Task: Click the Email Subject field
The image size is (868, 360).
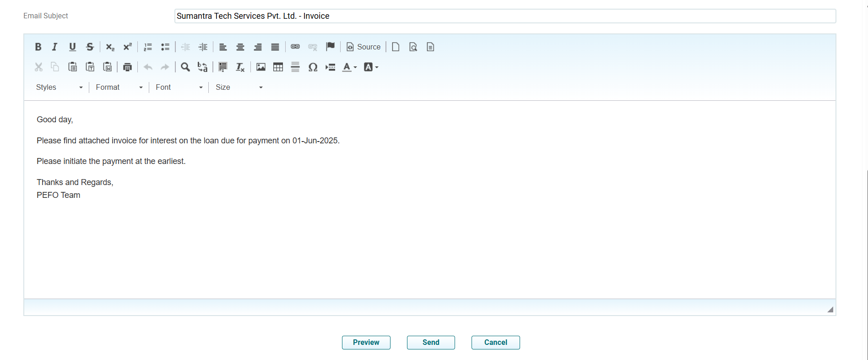Action: tap(505, 16)
